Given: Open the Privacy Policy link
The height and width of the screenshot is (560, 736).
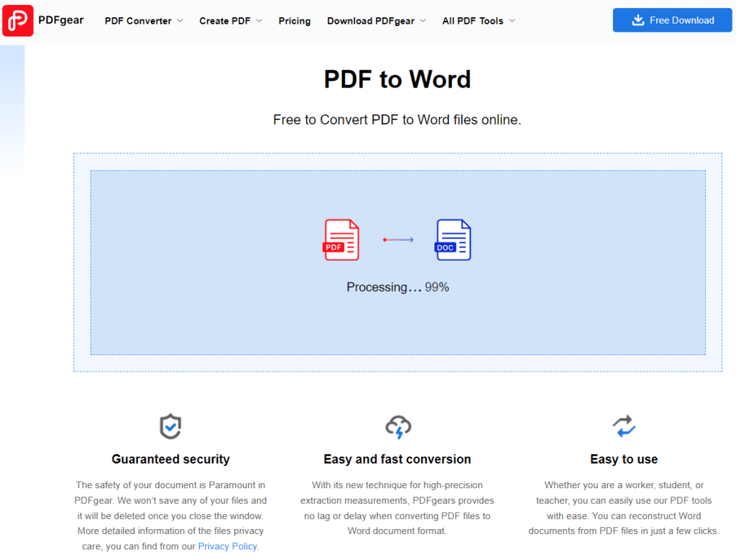Looking at the screenshot, I should click(x=227, y=546).
